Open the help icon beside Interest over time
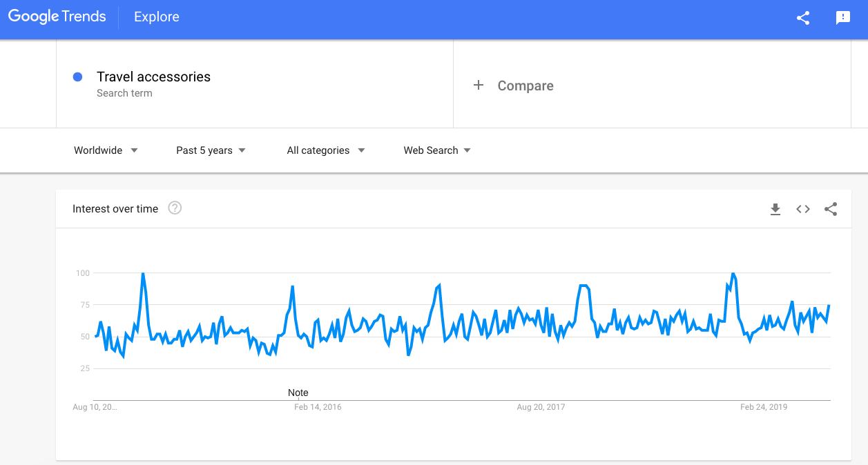 175,208
